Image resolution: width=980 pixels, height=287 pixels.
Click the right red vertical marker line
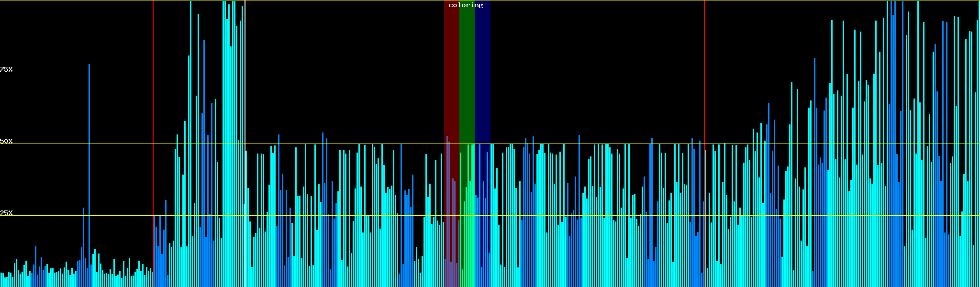704,96
